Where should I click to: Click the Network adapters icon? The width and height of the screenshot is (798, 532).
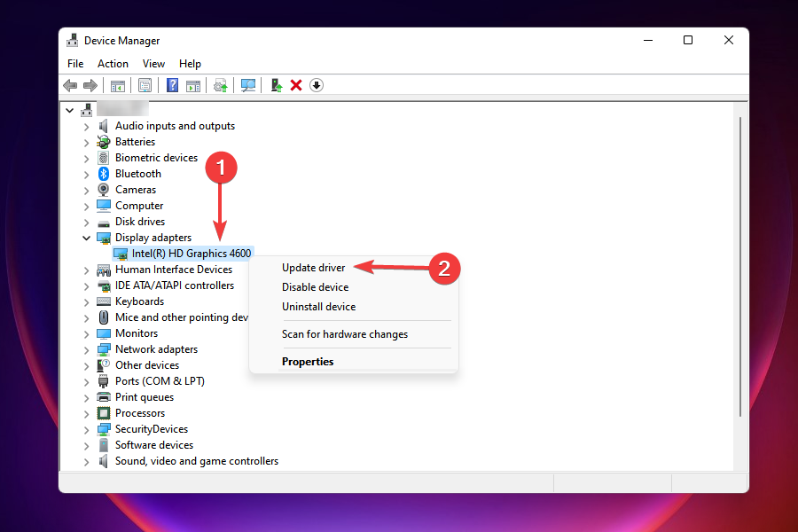104,349
